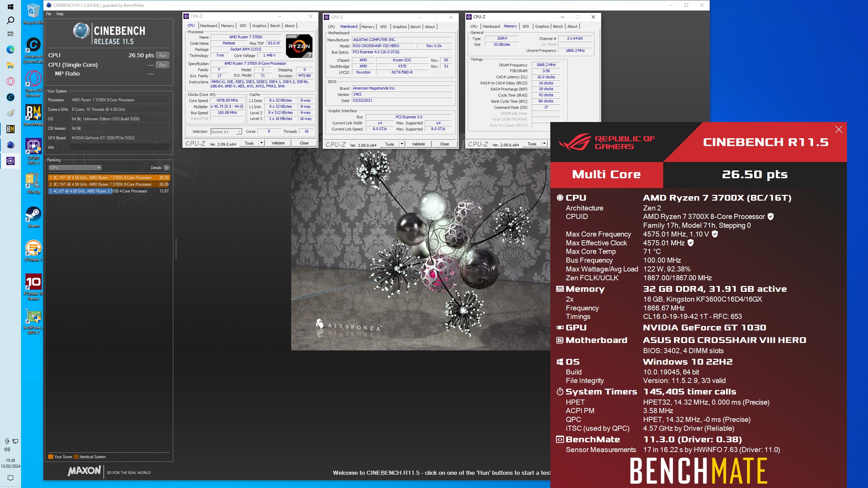Open the Help menu in Cinebench
Viewport: 868px width, 488px height.
[60, 14]
